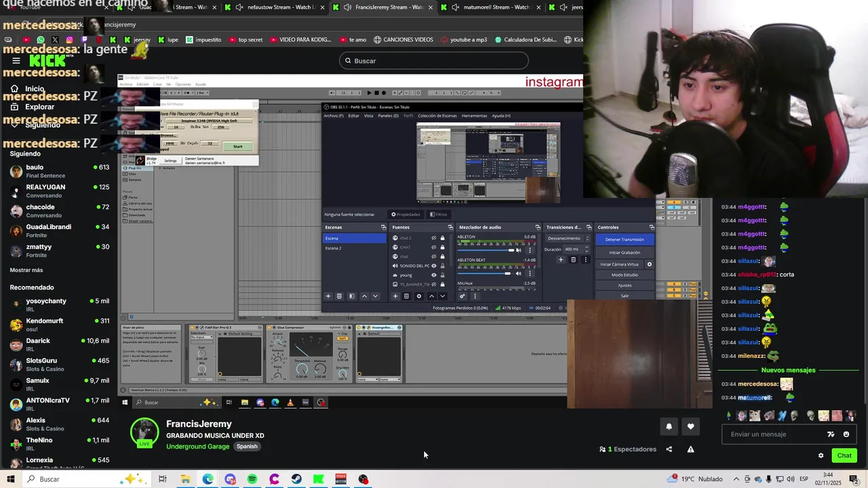Open File Explorer from Windows taskbar
Screen dimensions: 868x488
click(185, 479)
